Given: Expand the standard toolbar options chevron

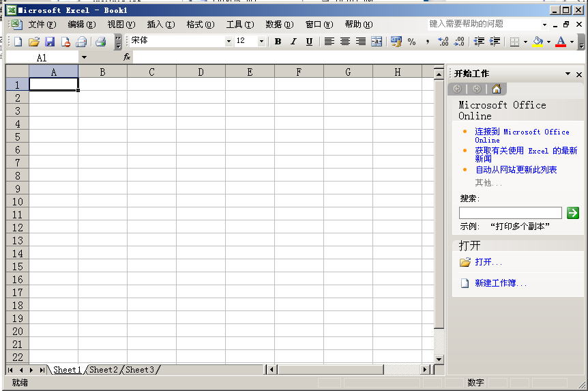Looking at the screenshot, I should click(x=118, y=42).
